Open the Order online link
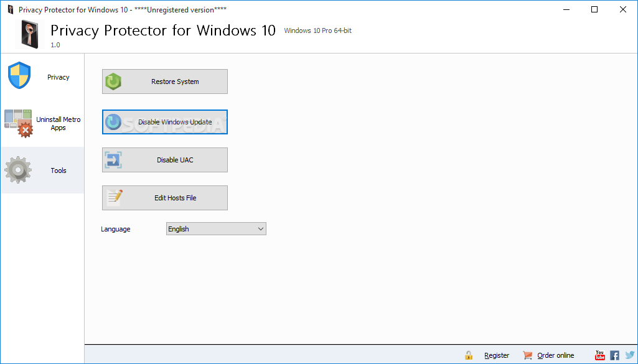638x364 pixels. [x=555, y=355]
